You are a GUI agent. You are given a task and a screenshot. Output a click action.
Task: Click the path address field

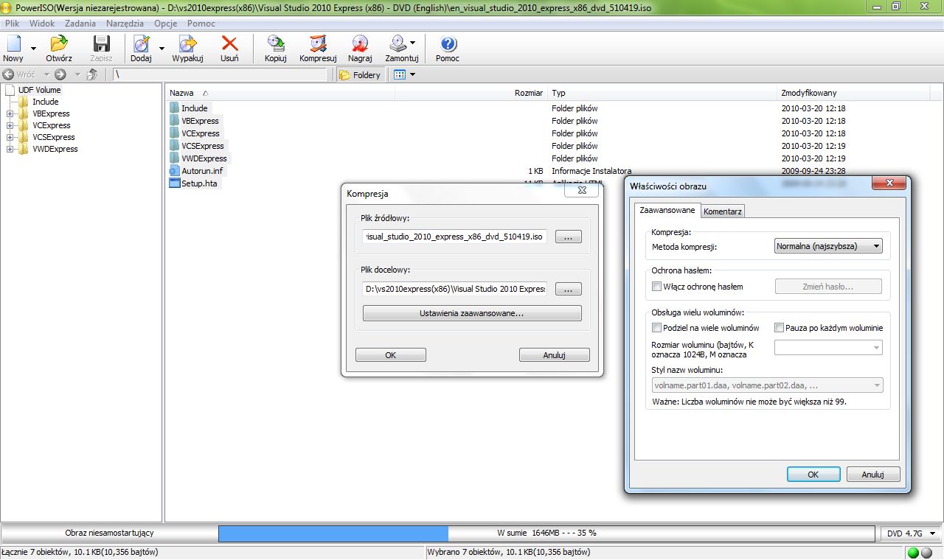pyautogui.click(x=220, y=74)
